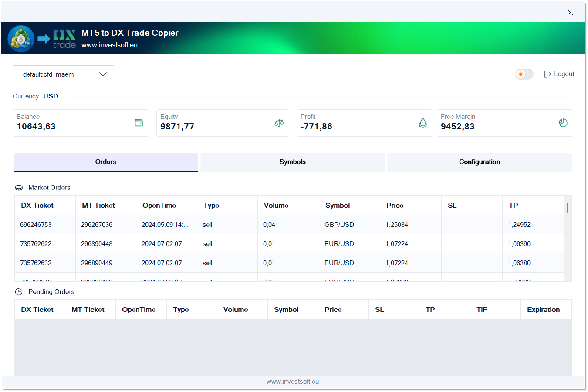This screenshot has height=392, width=588.
Task: Close the Trade Copier window
Action: tap(570, 13)
